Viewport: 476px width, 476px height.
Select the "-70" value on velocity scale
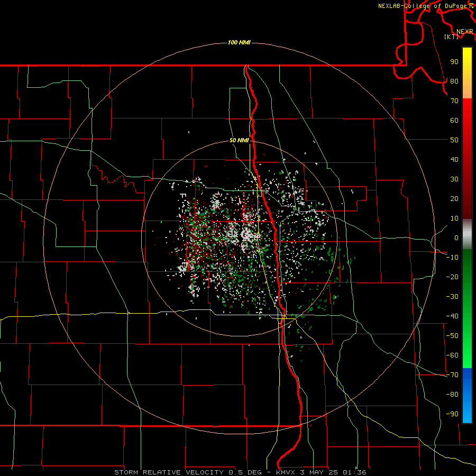coord(452,375)
